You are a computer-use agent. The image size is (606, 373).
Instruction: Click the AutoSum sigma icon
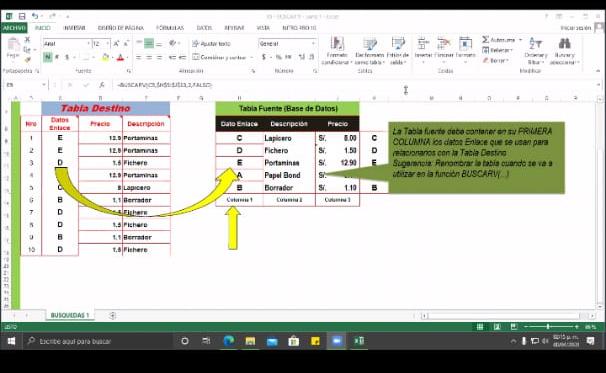(485, 39)
